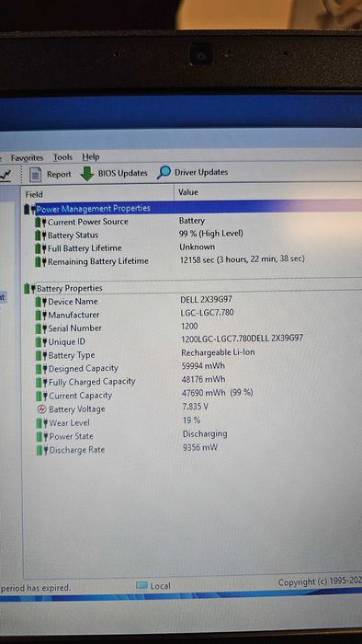Click the Driver Updates magnifier icon
The image size is (362, 644).
coord(164,173)
